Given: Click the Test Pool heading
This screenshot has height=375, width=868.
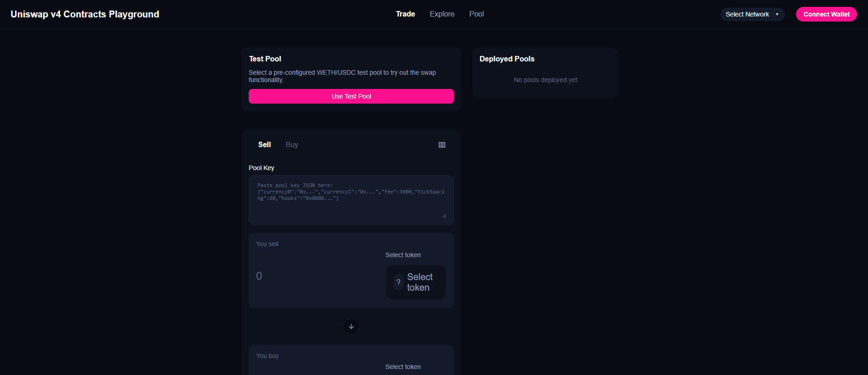Looking at the screenshot, I should 265,59.
